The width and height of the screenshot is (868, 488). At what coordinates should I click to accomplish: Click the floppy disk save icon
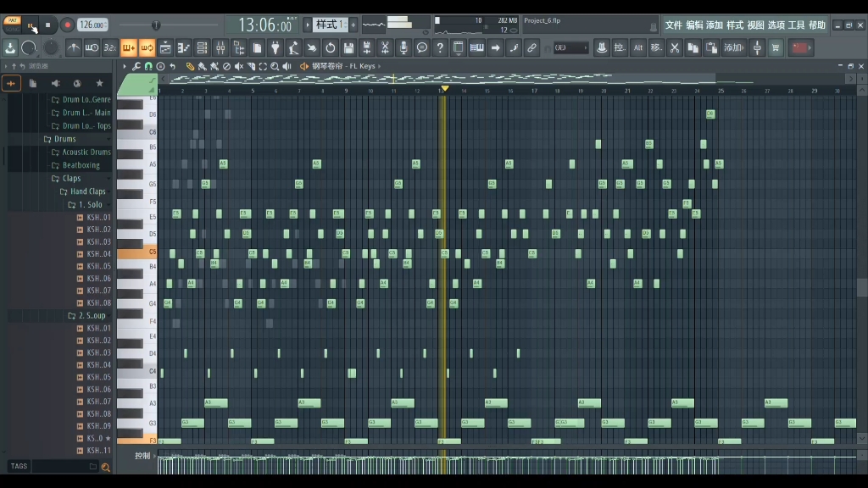348,47
